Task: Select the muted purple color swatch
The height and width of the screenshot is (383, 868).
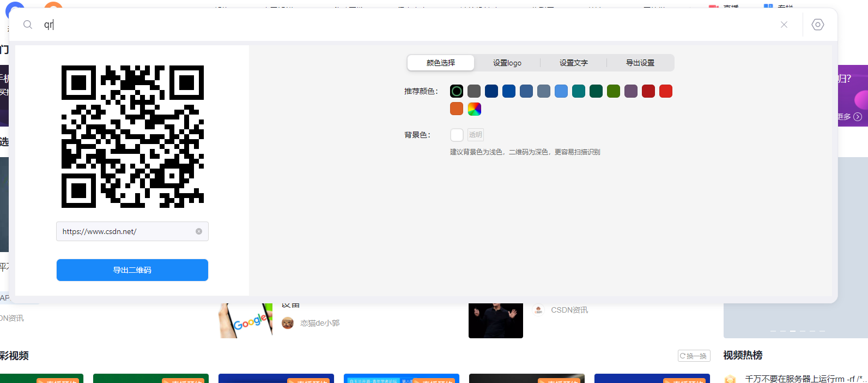Action: coord(631,91)
